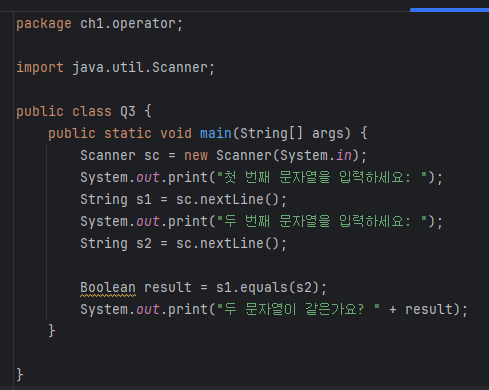This screenshot has width=489, height=390.
Task: Click the variable s1 in its declaration
Action: [x=144, y=200]
